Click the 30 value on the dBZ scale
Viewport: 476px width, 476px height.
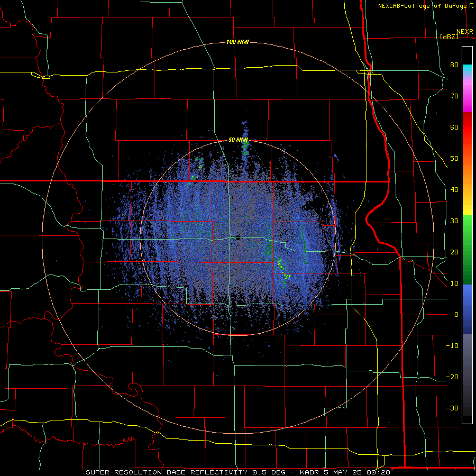(454, 221)
